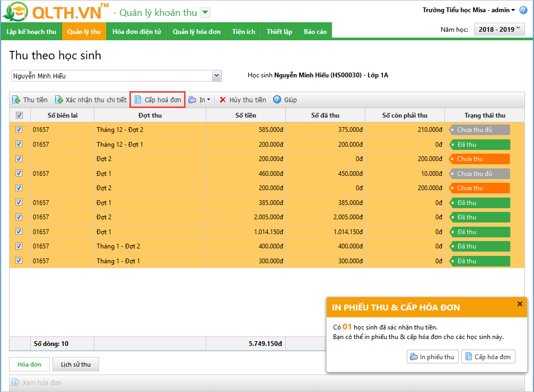
Task: Click the In printer icon in toolbar
Action: [192, 100]
